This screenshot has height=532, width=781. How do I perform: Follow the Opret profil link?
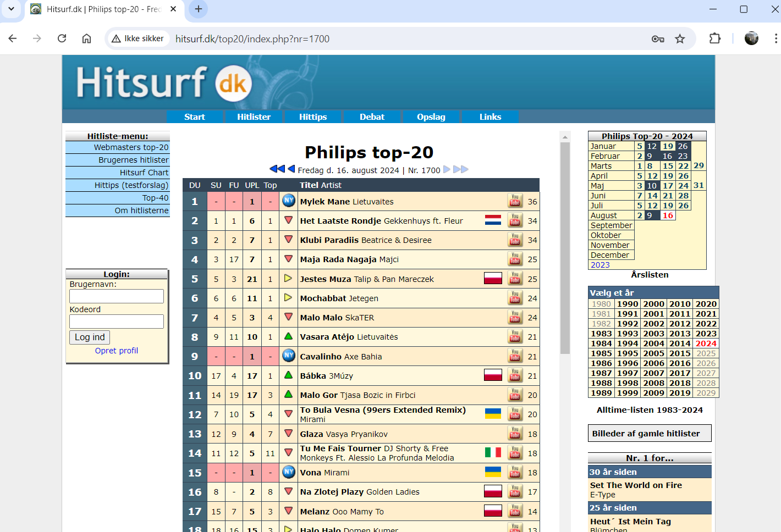click(116, 351)
